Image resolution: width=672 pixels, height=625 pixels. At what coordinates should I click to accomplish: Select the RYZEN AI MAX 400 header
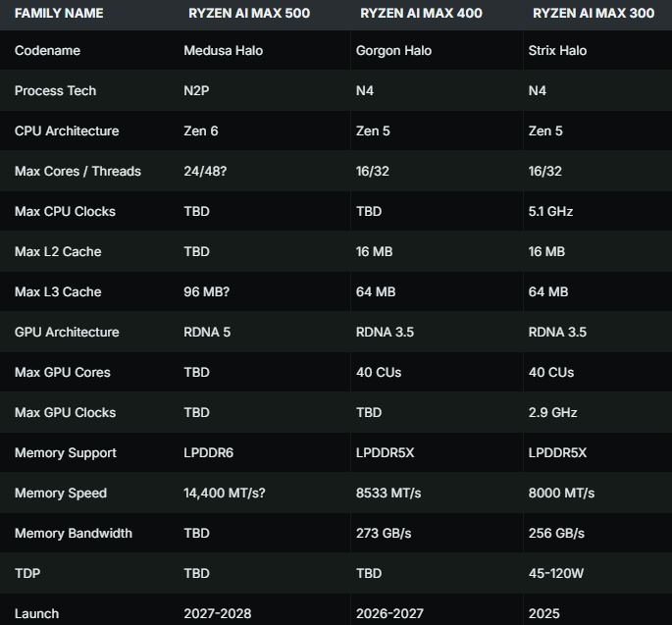[x=421, y=14]
